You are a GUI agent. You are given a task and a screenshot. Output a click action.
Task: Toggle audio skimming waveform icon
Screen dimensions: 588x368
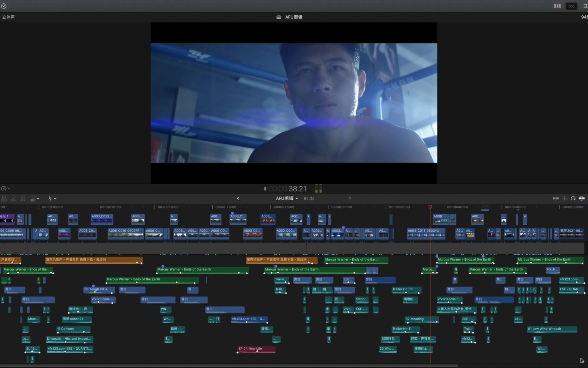(565, 198)
